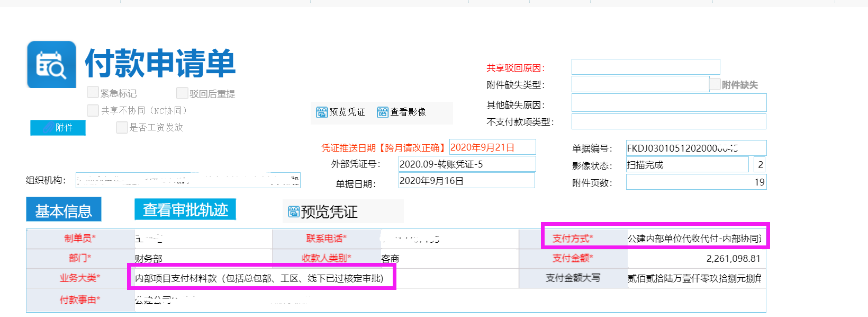Open the 支付方式 dropdown value
The width and height of the screenshot is (868, 317).
tap(694, 239)
